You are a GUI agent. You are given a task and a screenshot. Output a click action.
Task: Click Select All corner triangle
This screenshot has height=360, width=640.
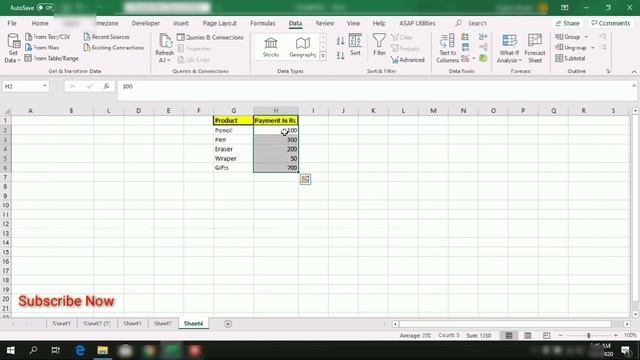coord(7,111)
